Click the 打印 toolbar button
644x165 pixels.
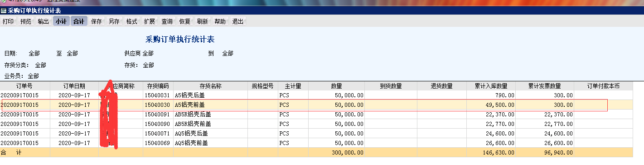point(8,21)
